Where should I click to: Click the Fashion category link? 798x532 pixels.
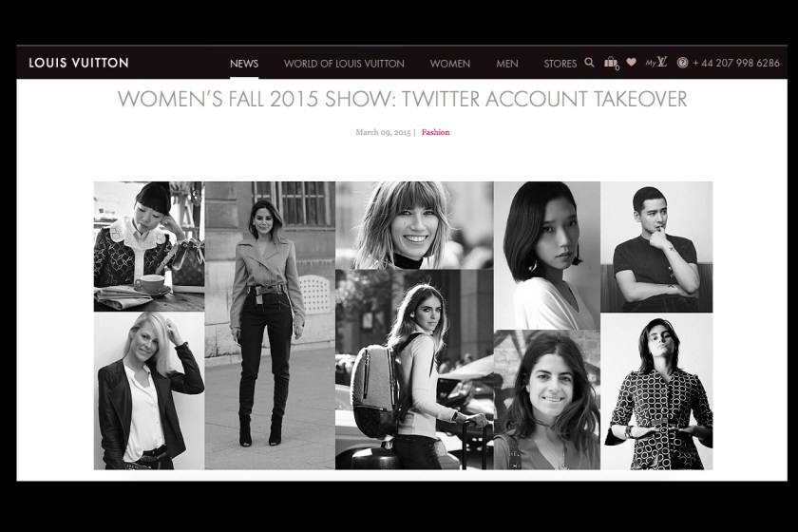pyautogui.click(x=435, y=132)
